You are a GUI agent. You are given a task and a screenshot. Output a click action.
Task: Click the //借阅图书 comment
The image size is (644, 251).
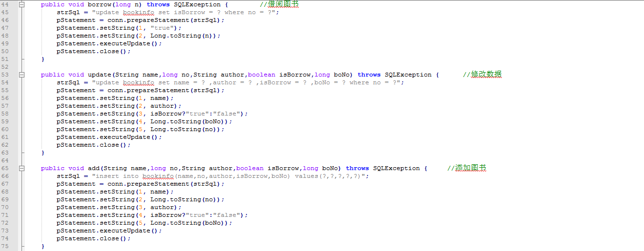(279, 4)
